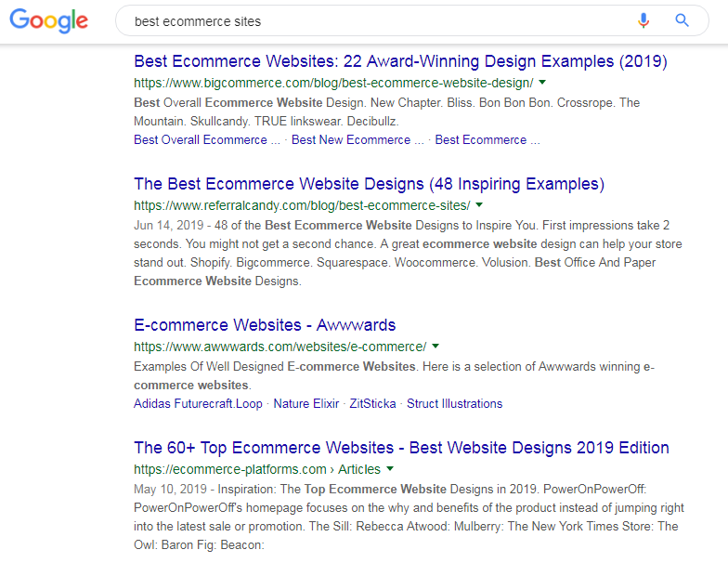The height and width of the screenshot is (576, 728).
Task: Expand the awwwards.com URL dropdown arrow
Action: 435,347
